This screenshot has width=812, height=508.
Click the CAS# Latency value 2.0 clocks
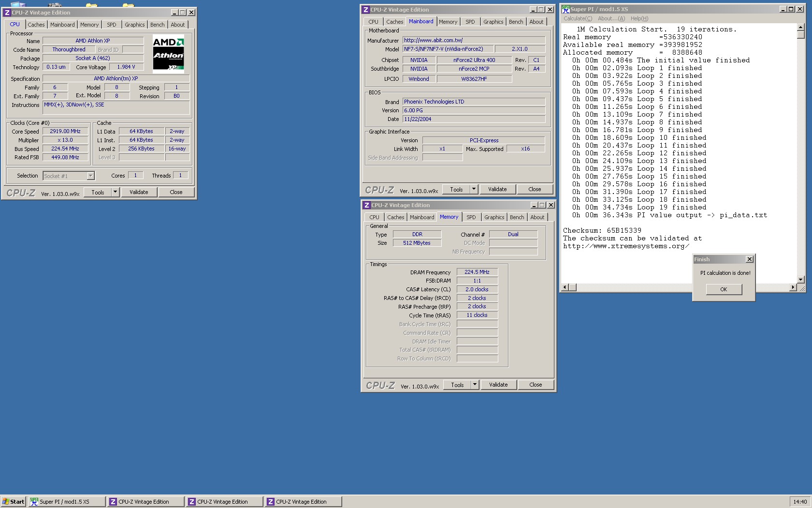tap(477, 289)
